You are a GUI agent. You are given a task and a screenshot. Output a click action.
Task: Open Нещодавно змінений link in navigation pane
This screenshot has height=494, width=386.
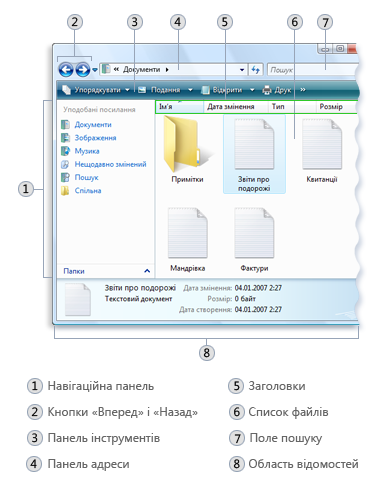[110, 164]
